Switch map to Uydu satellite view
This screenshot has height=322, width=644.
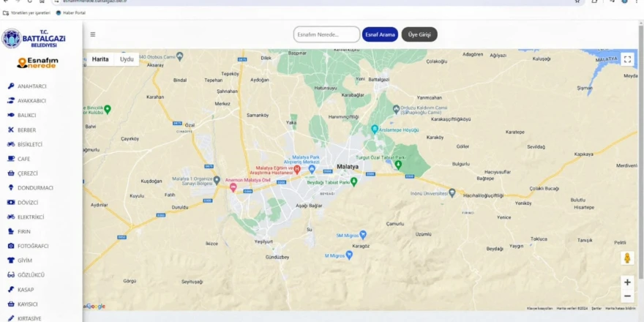pyautogui.click(x=127, y=59)
